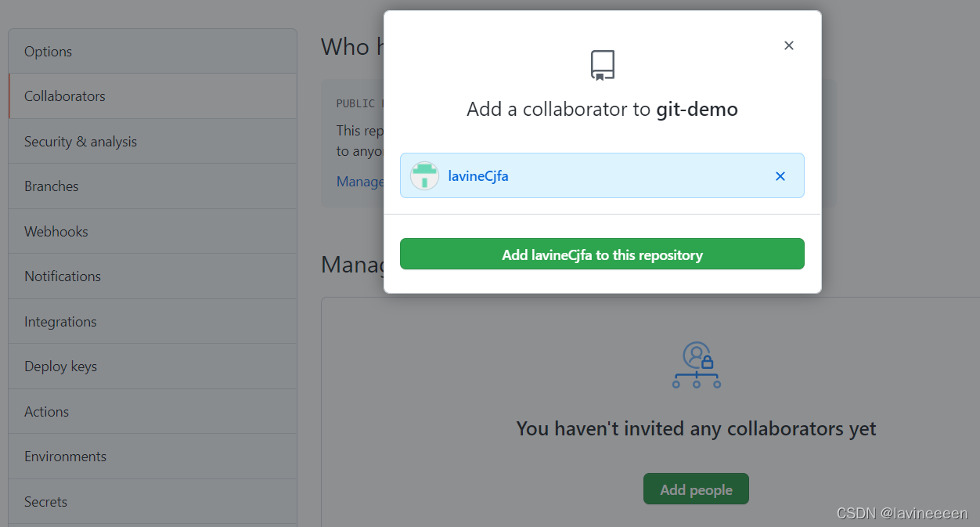980x527 pixels.
Task: Open the Secrets settings page
Action: (x=153, y=502)
